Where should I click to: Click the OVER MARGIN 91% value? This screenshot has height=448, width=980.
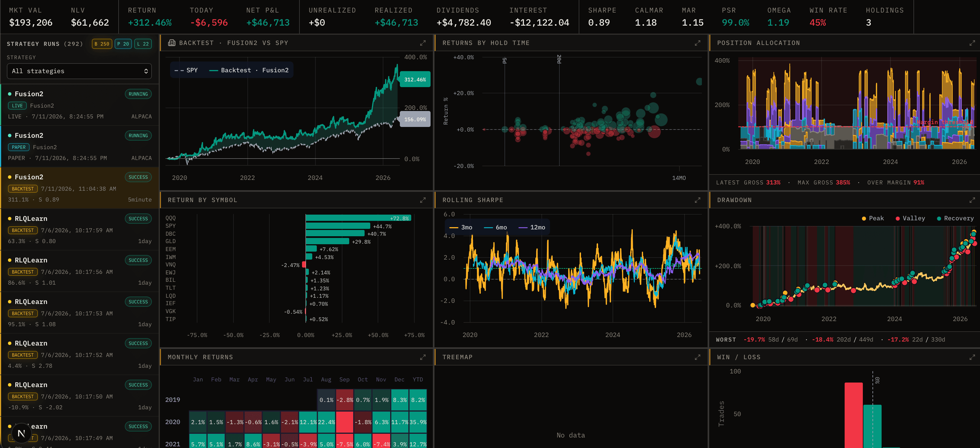pos(919,183)
